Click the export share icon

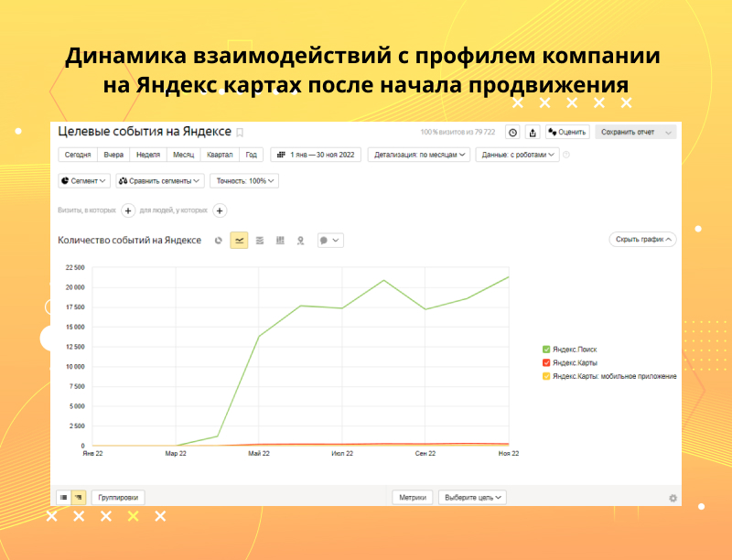tap(533, 133)
